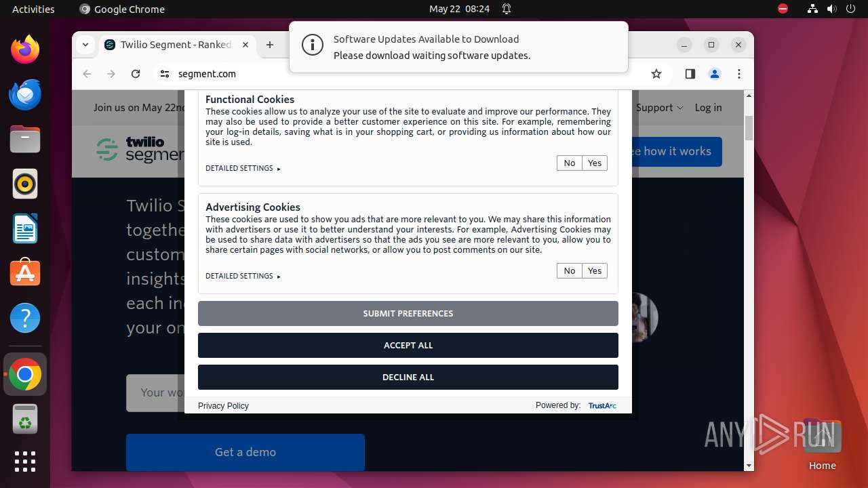Click Functional Cookies heading
Viewport: 868px width, 488px height.
(250, 99)
